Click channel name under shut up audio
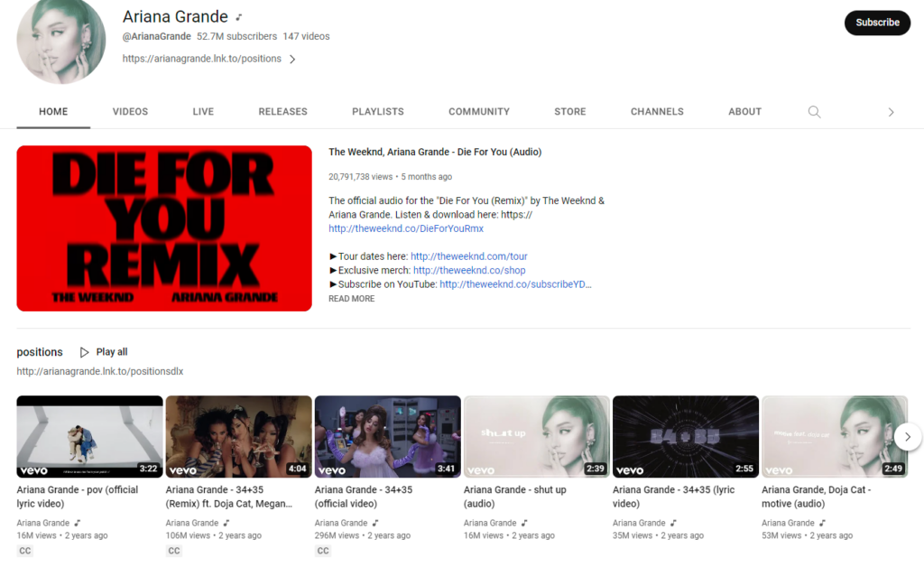 490,523
